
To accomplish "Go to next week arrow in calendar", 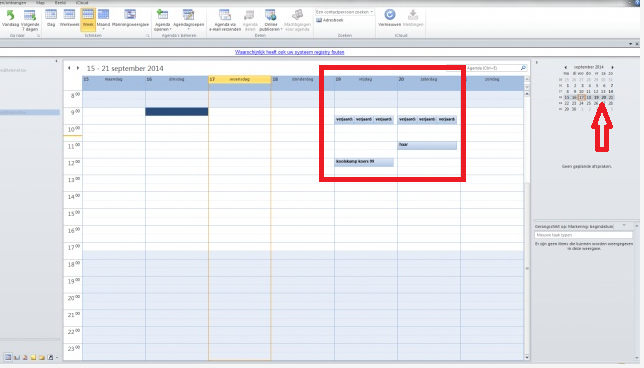I will [78, 68].
